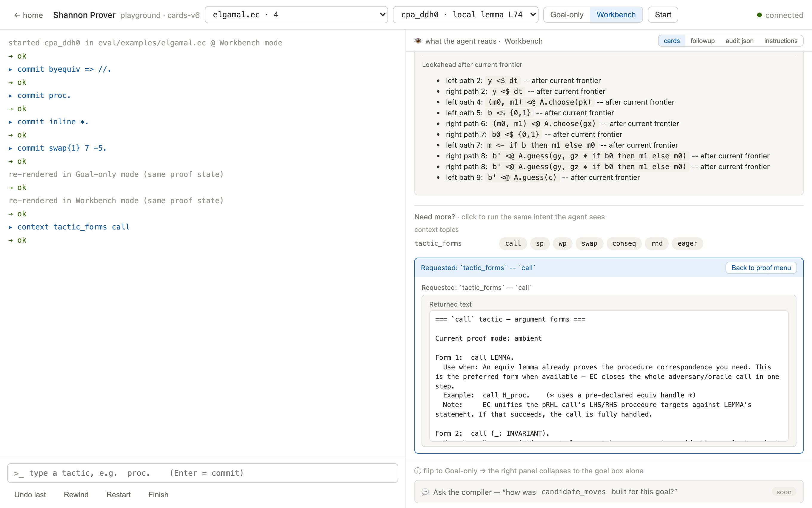The image size is (812, 508).
Task: Click the swap context topic chip
Action: pos(589,243)
